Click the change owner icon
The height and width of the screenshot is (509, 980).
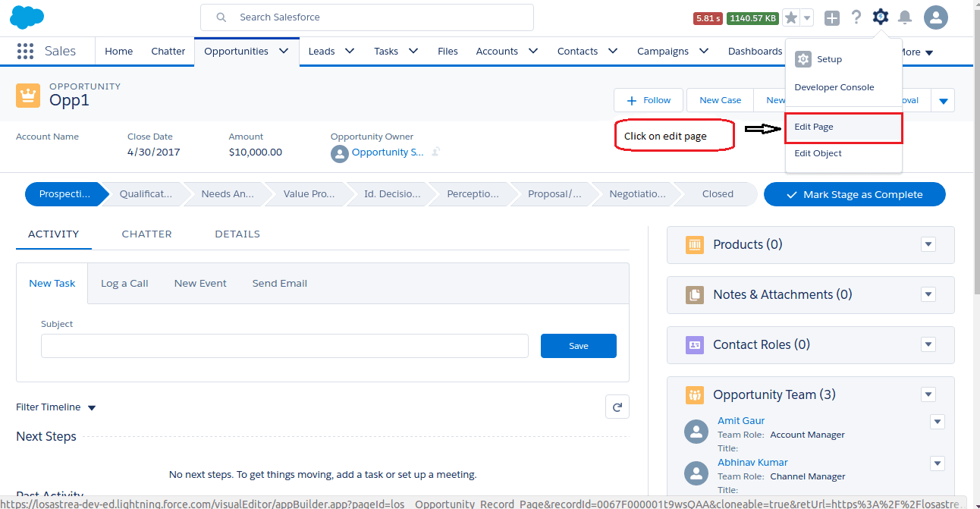tap(436, 152)
